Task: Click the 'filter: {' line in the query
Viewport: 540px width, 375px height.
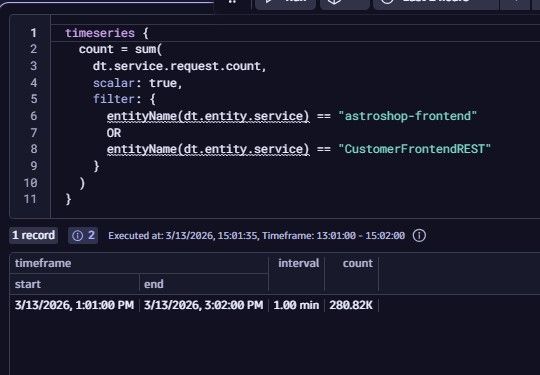Action: coord(124,99)
